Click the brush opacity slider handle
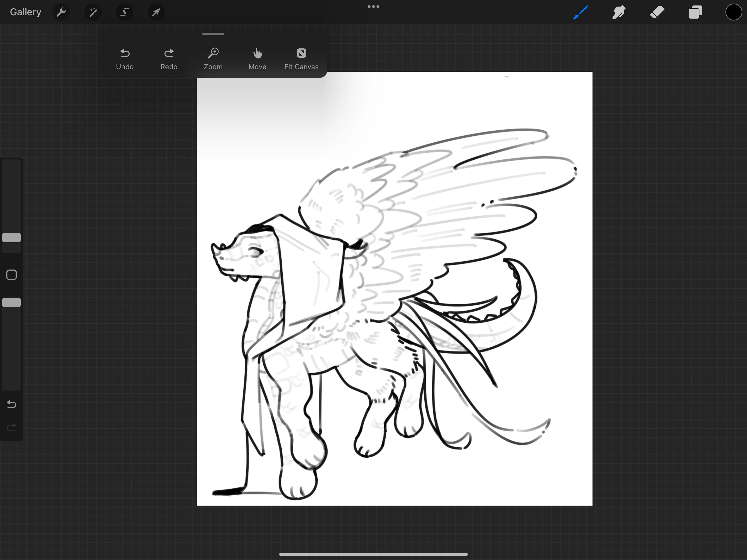The width and height of the screenshot is (747, 560). point(11,302)
